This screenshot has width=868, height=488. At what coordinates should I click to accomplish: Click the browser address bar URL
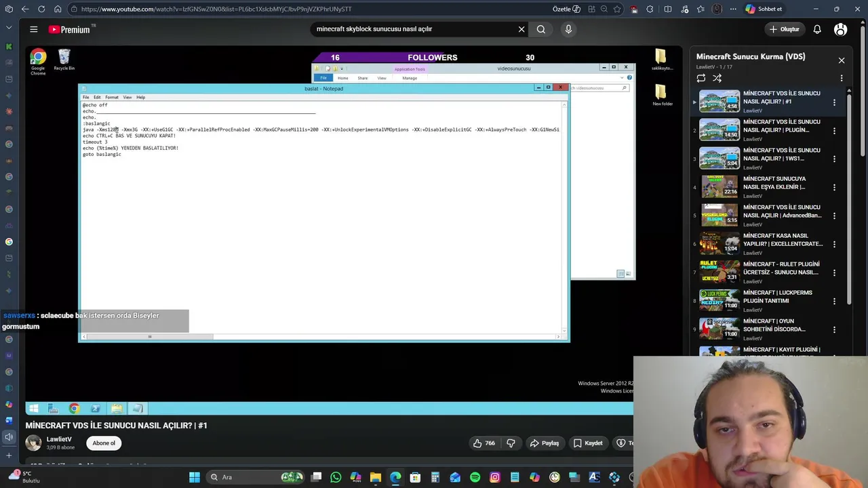(216, 9)
